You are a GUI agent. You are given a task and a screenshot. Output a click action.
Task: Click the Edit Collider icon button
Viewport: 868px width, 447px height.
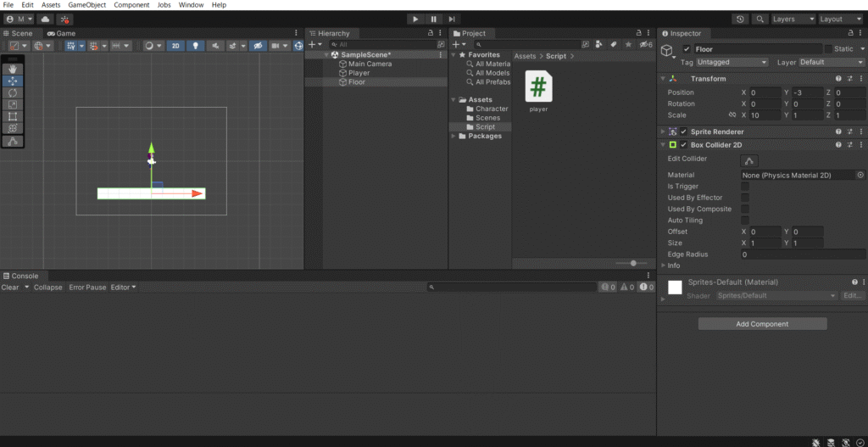(x=749, y=160)
